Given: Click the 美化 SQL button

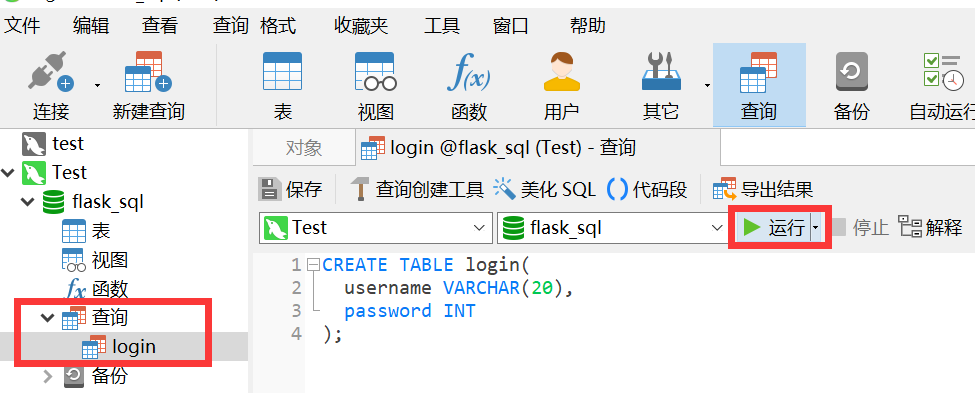Looking at the screenshot, I should click(x=545, y=188).
